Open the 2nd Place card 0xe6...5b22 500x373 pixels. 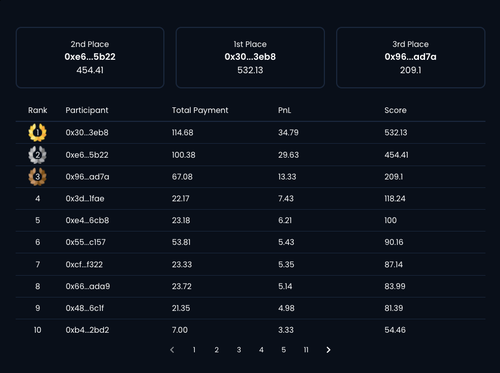point(90,57)
